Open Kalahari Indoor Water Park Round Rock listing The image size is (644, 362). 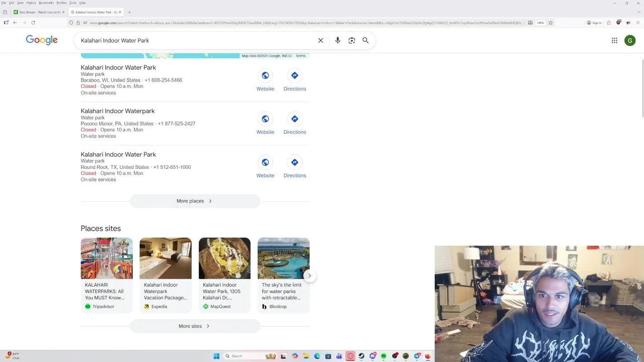pyautogui.click(x=118, y=154)
